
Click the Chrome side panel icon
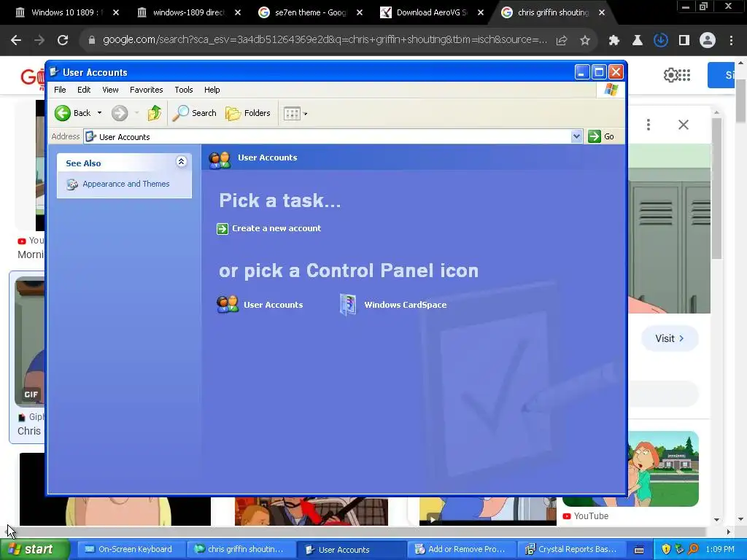point(684,41)
